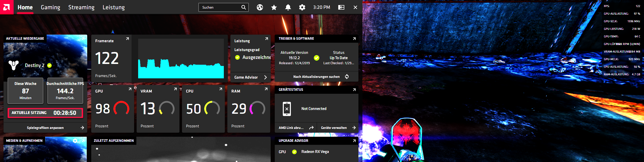Image resolution: width=644 pixels, height=162 pixels.
Task: Expand Upgrade Advisor panel arrow
Action: [x=354, y=141]
